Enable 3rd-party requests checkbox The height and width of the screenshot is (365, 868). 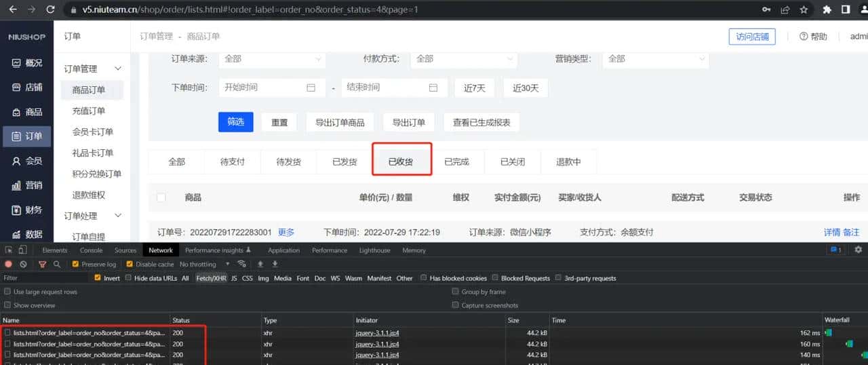tap(559, 277)
